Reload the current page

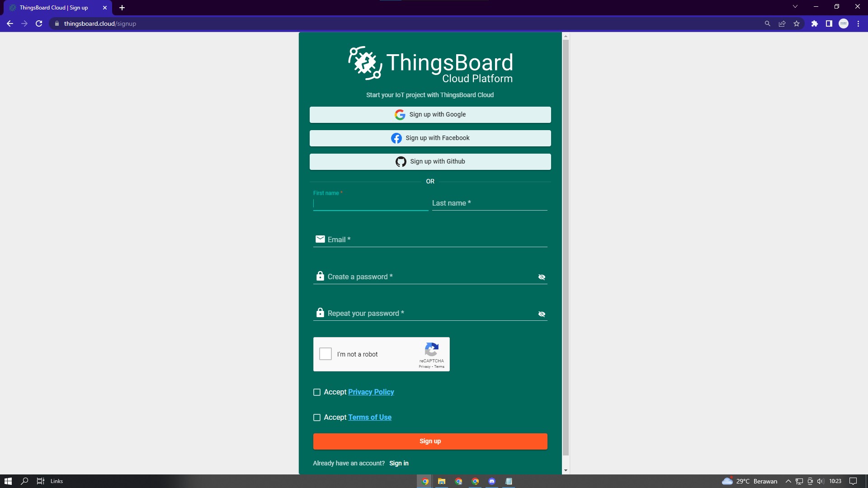point(39,23)
